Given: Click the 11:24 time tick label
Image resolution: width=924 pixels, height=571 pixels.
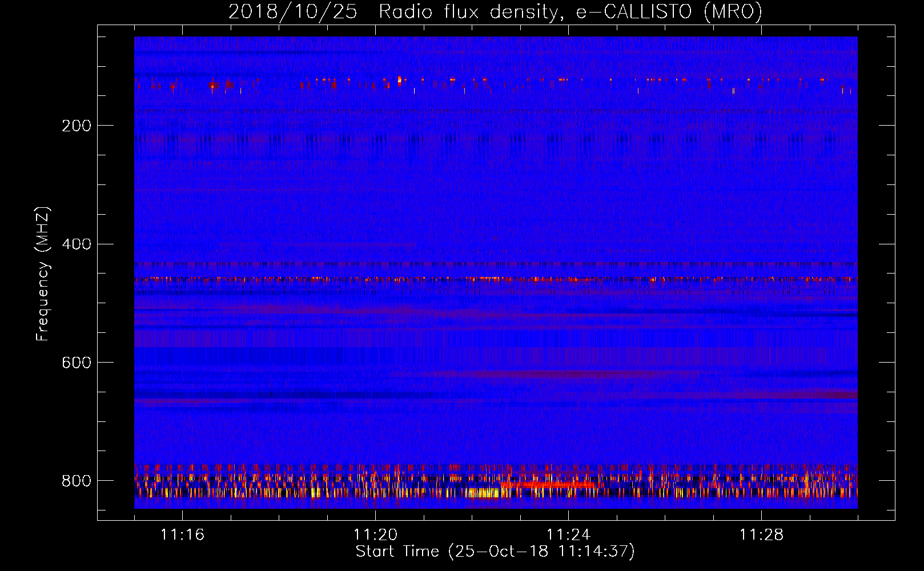Looking at the screenshot, I should point(568,535).
